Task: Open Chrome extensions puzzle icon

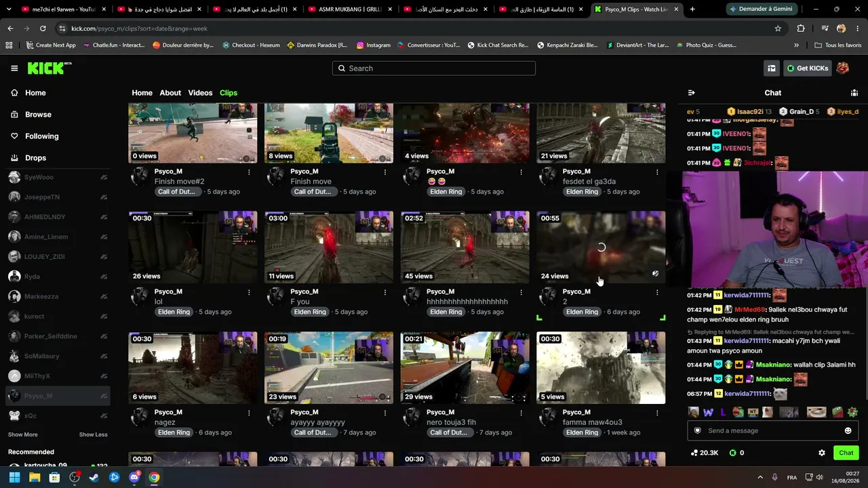Action: (x=801, y=28)
